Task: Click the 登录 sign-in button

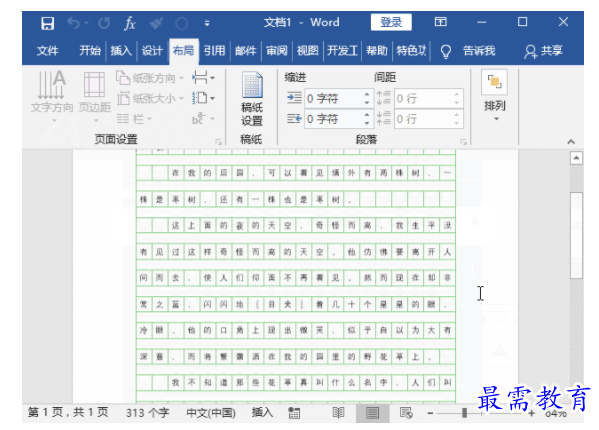Action: tap(391, 22)
